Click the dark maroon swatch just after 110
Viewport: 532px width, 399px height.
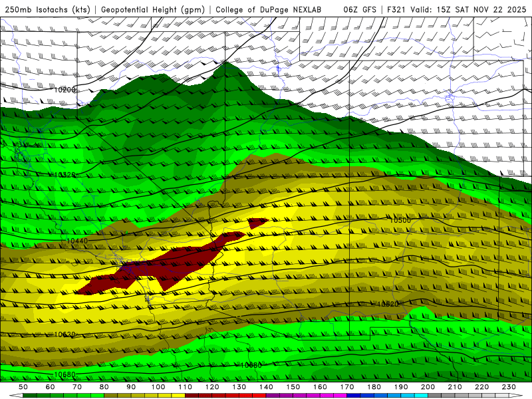coord(192,396)
